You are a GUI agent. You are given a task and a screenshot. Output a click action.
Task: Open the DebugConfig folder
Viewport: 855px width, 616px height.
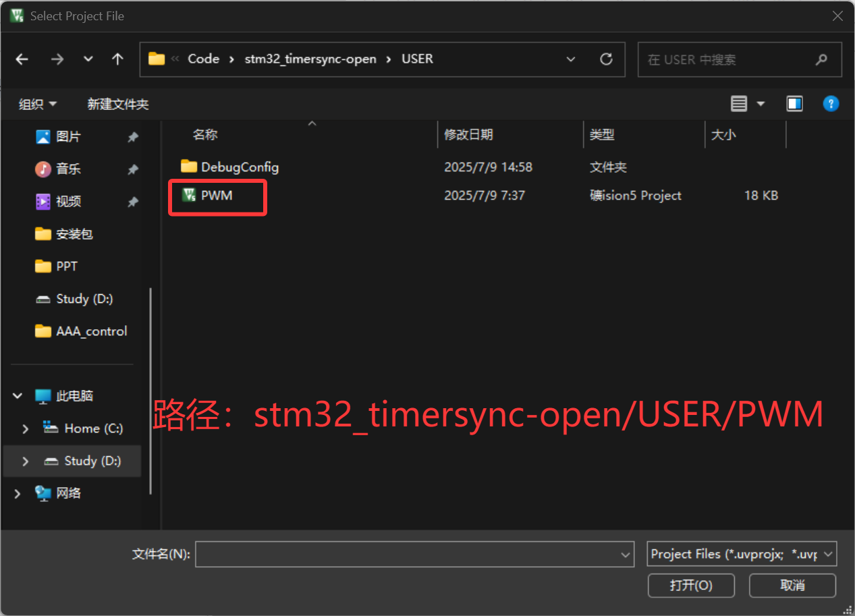tap(240, 167)
